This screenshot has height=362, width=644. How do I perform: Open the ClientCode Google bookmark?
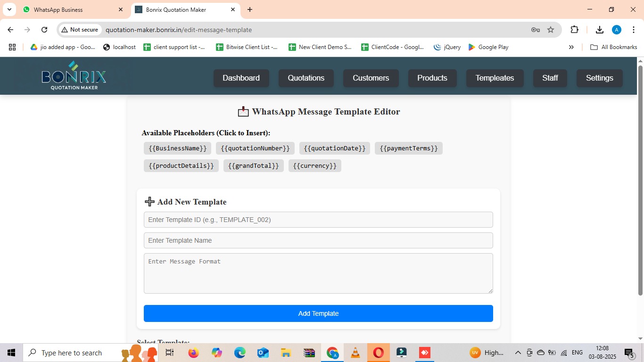(x=393, y=47)
